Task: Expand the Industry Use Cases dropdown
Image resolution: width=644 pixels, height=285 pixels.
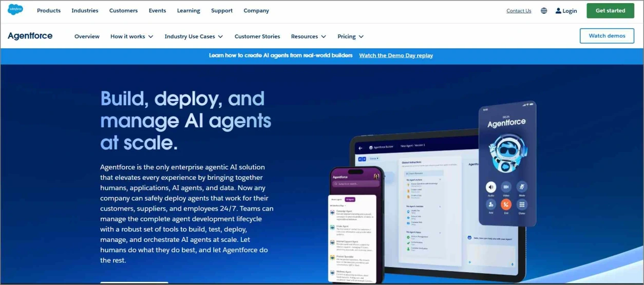Action: coord(194,36)
